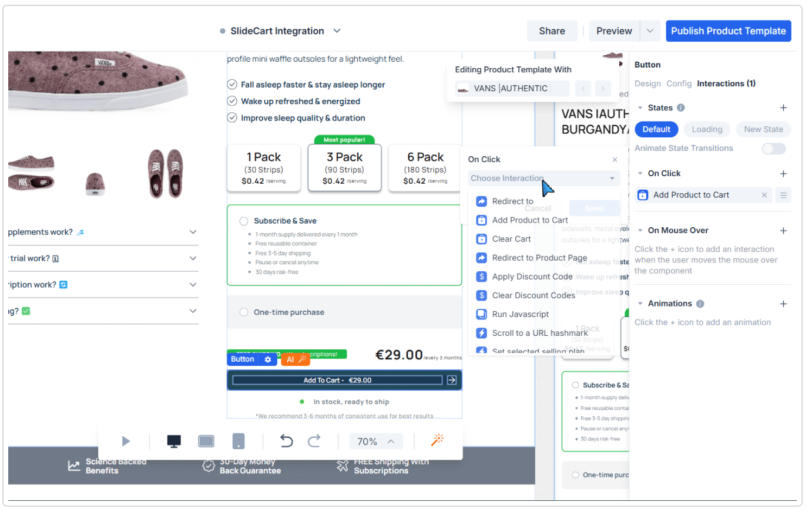Choose Apply Discount Code option
The width and height of the screenshot is (812, 512).
(x=532, y=277)
